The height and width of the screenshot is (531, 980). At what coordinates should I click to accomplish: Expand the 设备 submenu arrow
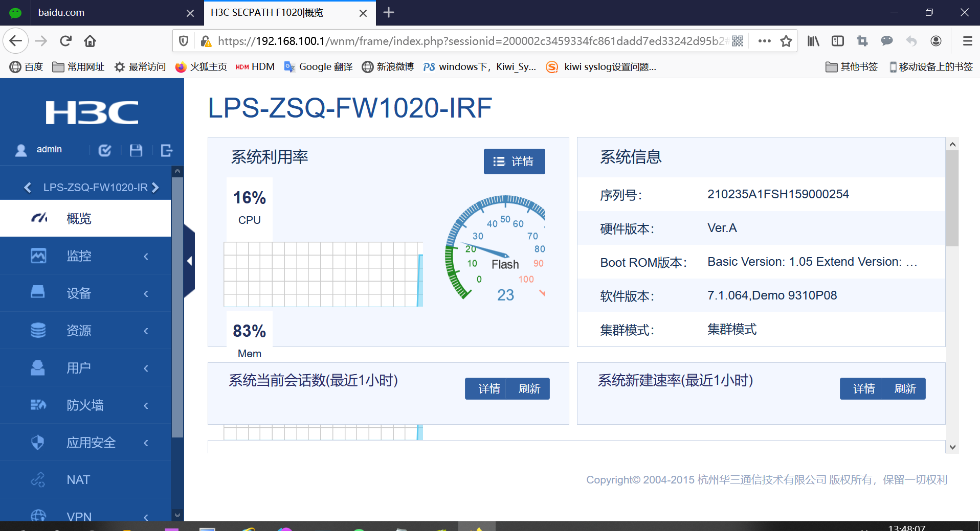pos(146,293)
